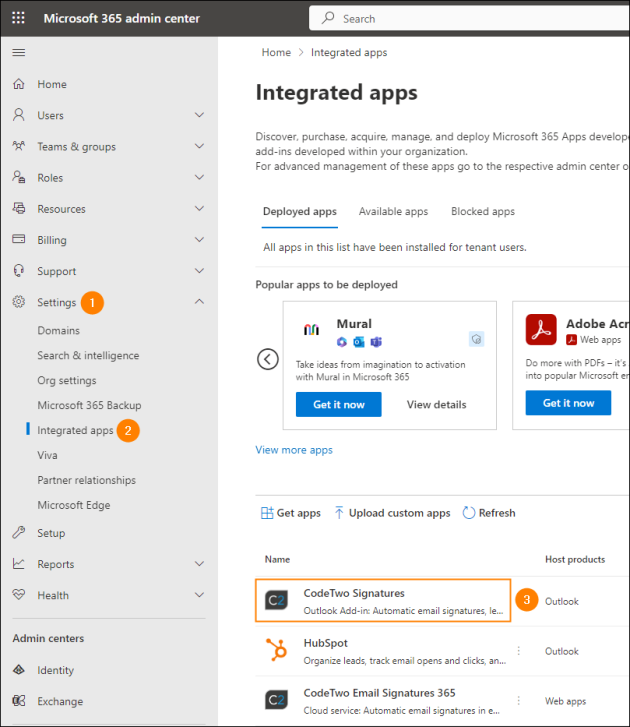
Task: Open CodeTwo Email Signatures 365 app name
Action: (x=379, y=693)
